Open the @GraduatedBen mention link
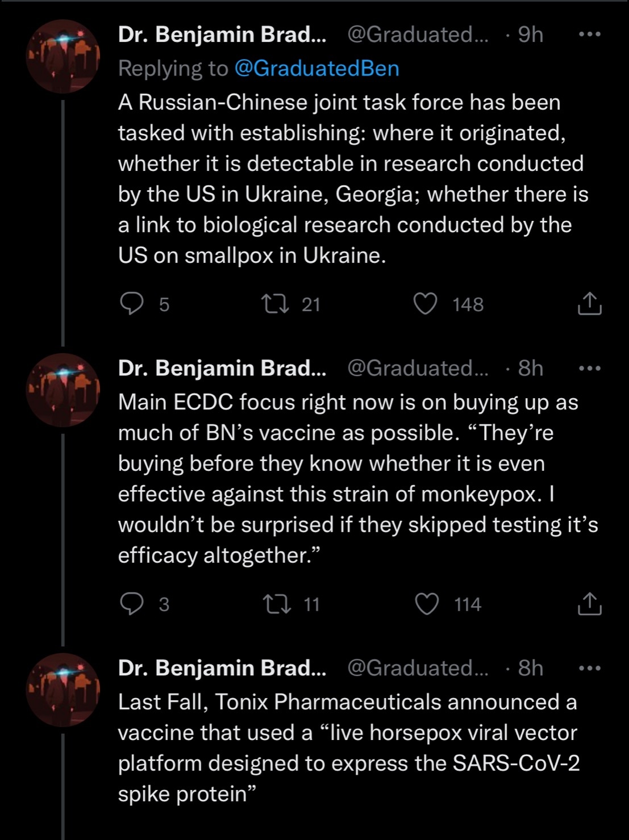Image resolution: width=629 pixels, height=840 pixels. [x=316, y=68]
